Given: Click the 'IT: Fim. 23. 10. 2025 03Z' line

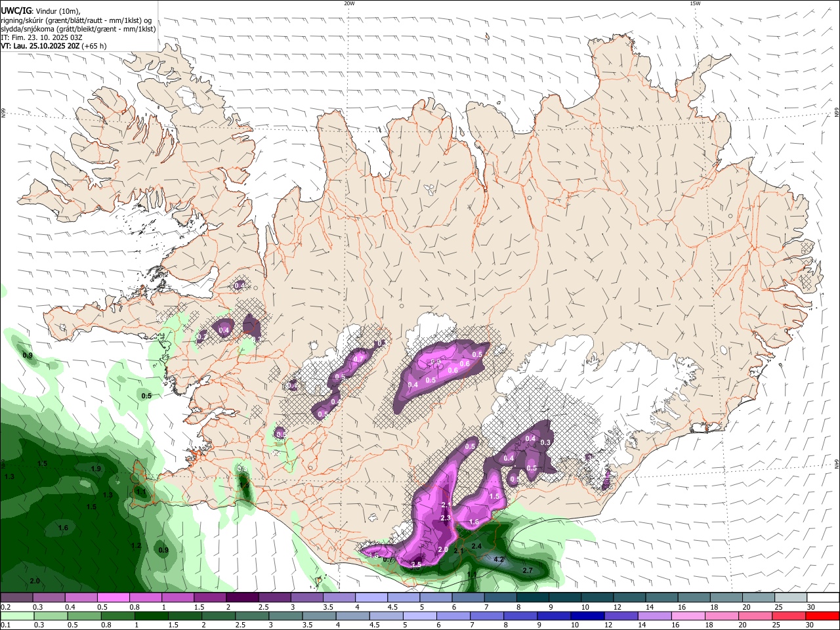Looking at the screenshot, I should click(42, 37).
